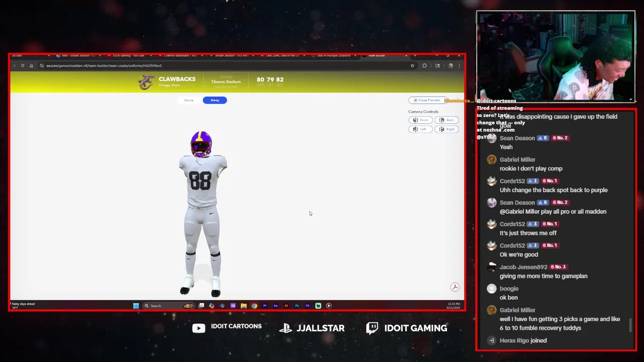Click the IDOIT CARTOONS YouTube label
The width and height of the screenshot is (644, 362).
(x=236, y=326)
